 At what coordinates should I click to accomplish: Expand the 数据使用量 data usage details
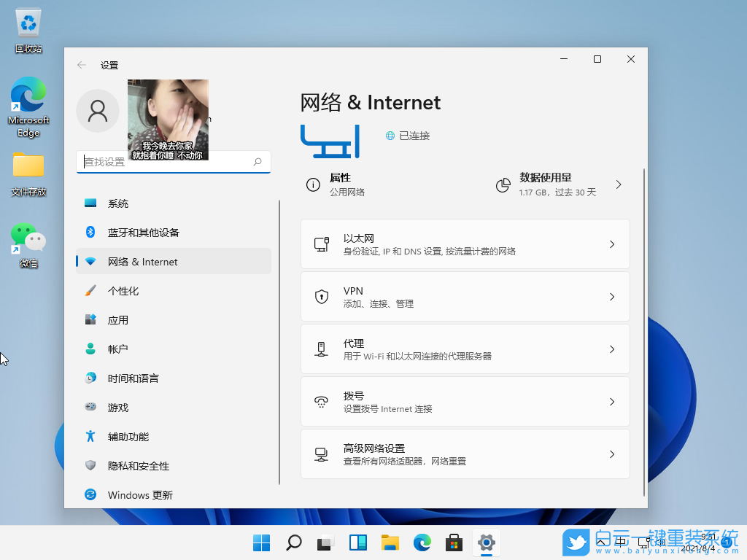point(619,184)
